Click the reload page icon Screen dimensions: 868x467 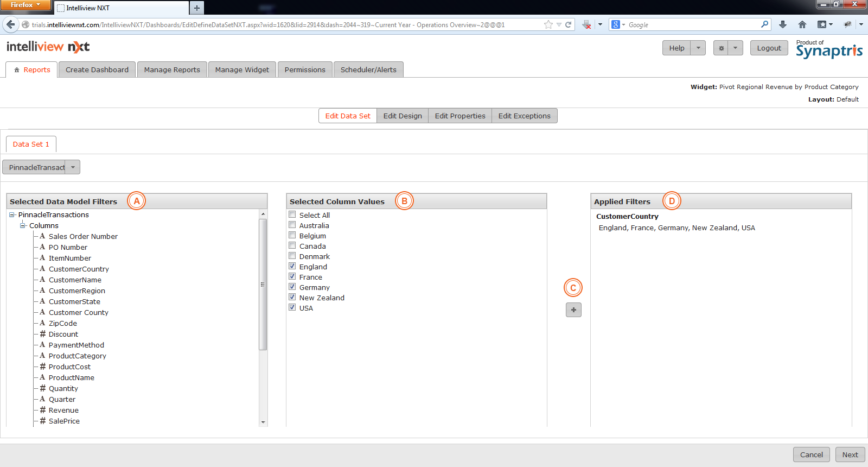tap(569, 24)
